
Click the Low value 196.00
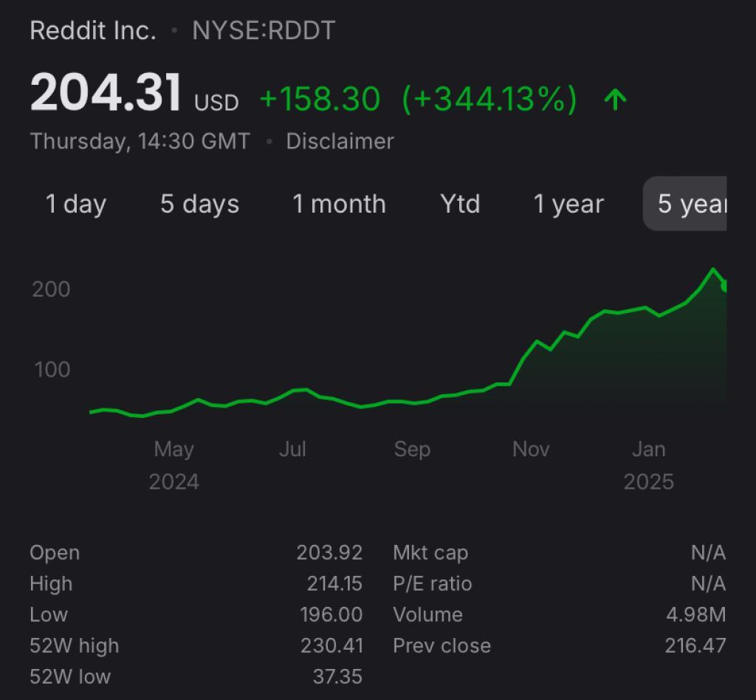point(331,614)
